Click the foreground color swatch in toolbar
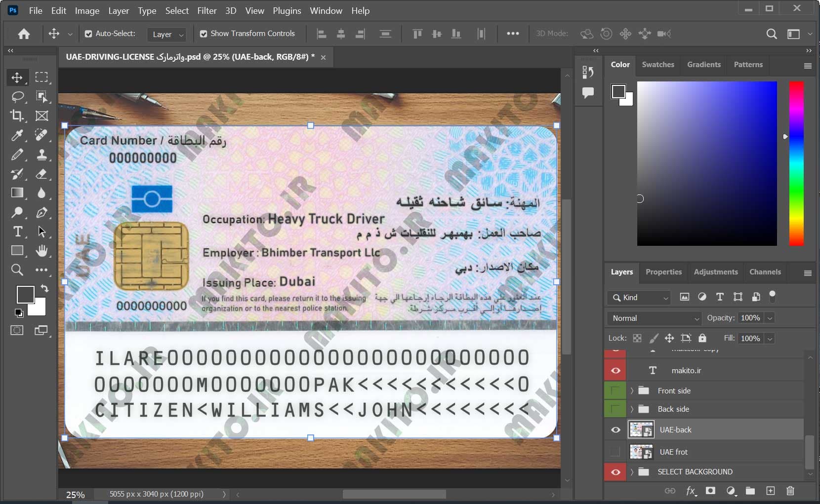The height and width of the screenshot is (504, 820). (25, 295)
